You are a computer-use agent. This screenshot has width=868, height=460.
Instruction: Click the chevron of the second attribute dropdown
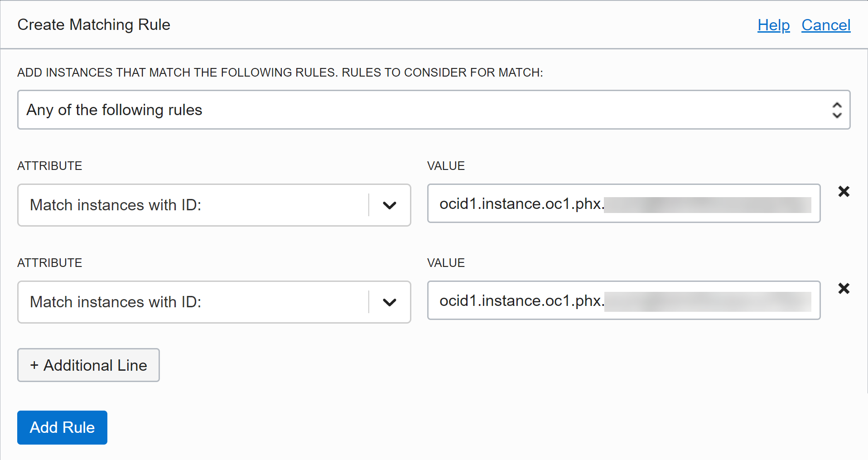click(x=389, y=302)
